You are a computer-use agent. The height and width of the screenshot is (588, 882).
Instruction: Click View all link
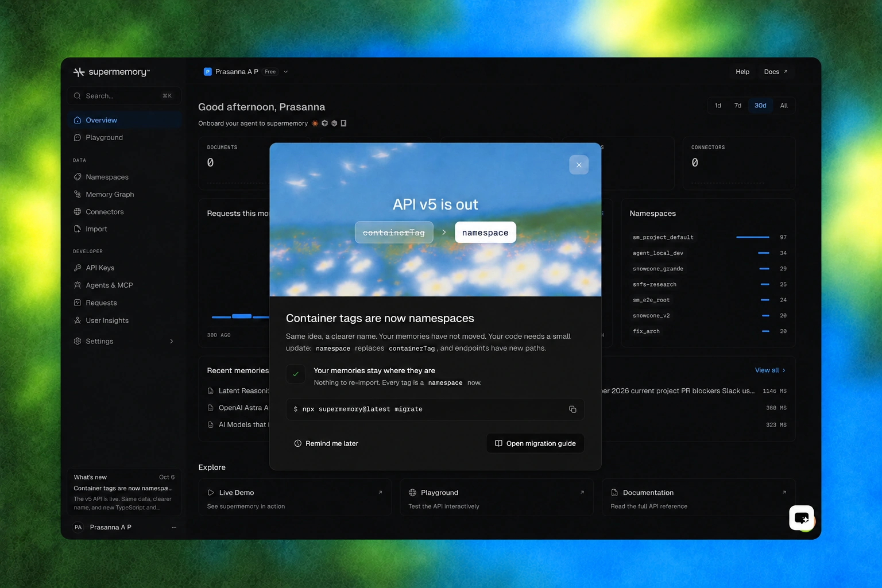tap(770, 370)
